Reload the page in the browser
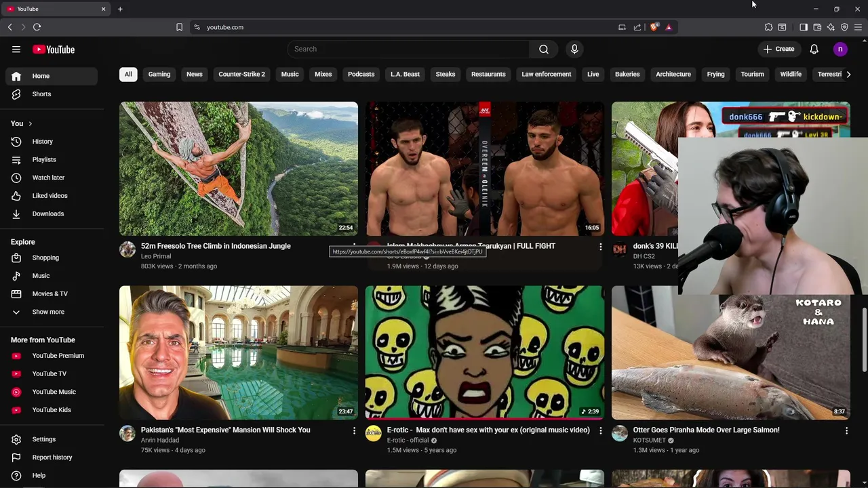The width and height of the screenshot is (868, 488). click(37, 27)
